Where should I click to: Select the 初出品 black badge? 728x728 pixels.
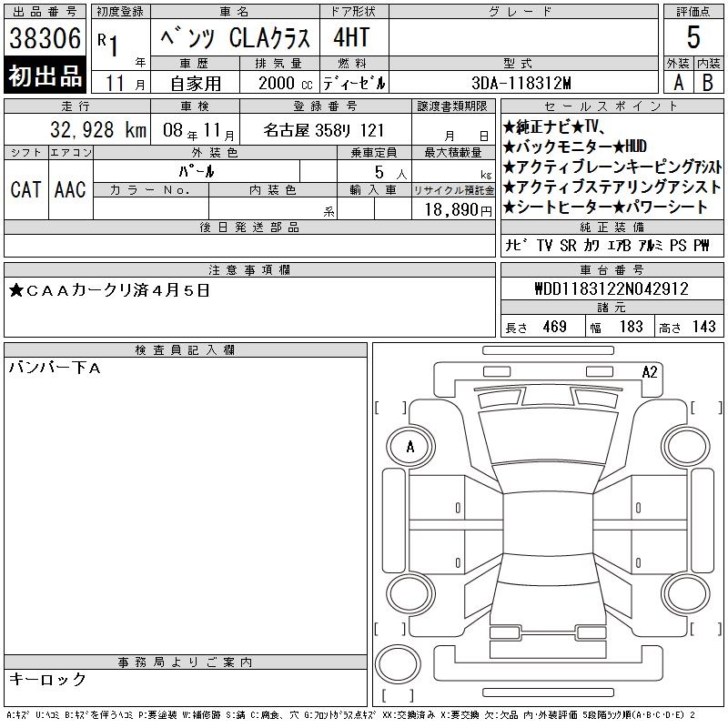[45, 76]
